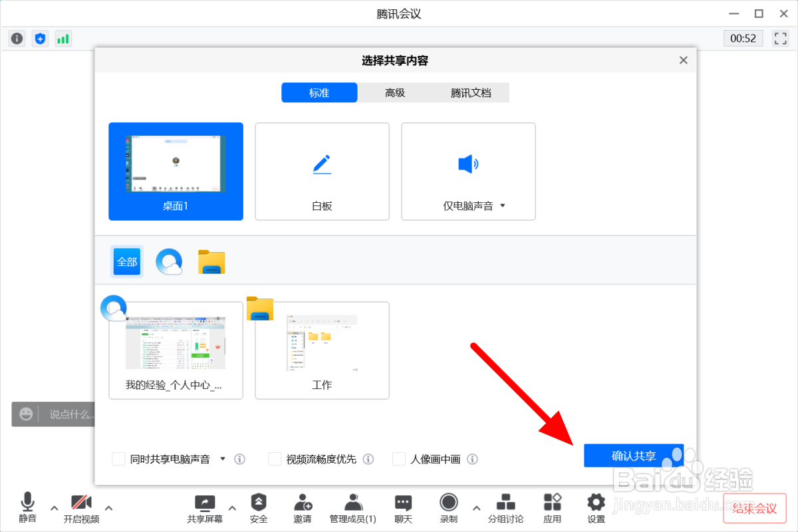Enable 同时共享电脑声音 checkbox
Viewport: 798px width, 532px height.
point(119,459)
